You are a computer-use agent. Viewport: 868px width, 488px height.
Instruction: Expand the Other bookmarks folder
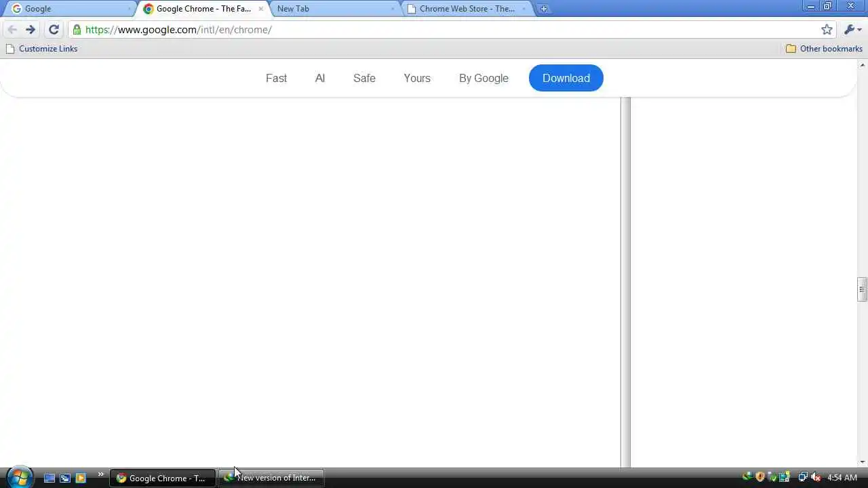pyautogui.click(x=824, y=49)
